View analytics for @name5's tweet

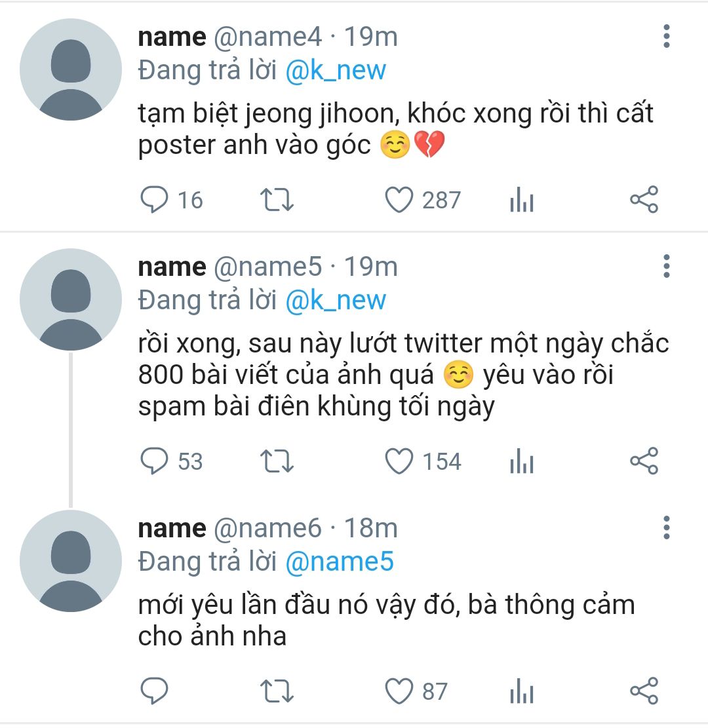coord(522,461)
